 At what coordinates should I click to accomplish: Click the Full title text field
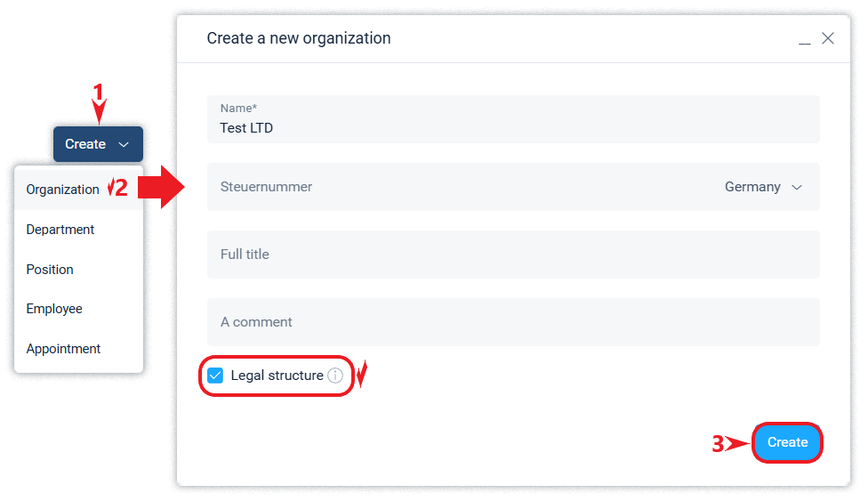tap(513, 255)
